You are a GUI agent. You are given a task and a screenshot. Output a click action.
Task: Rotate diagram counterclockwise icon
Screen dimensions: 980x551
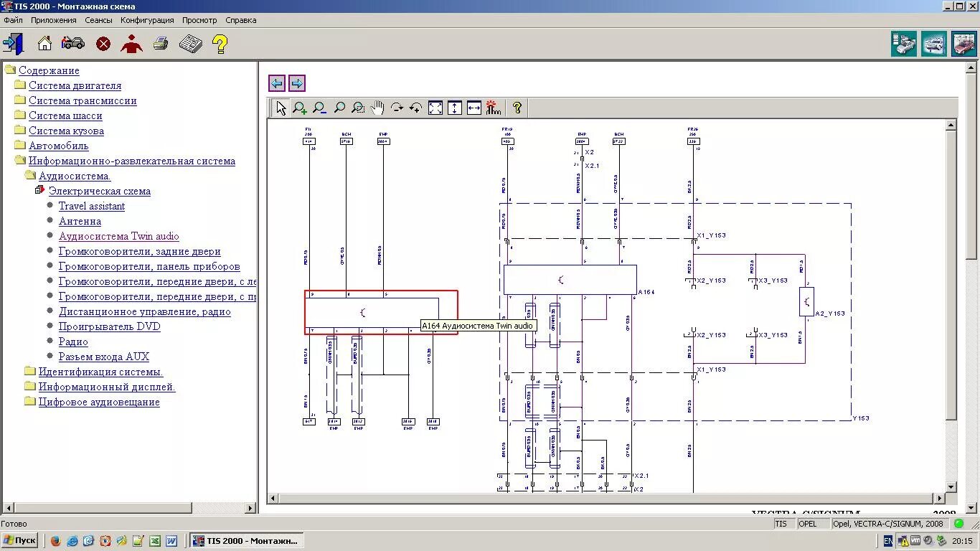click(416, 108)
